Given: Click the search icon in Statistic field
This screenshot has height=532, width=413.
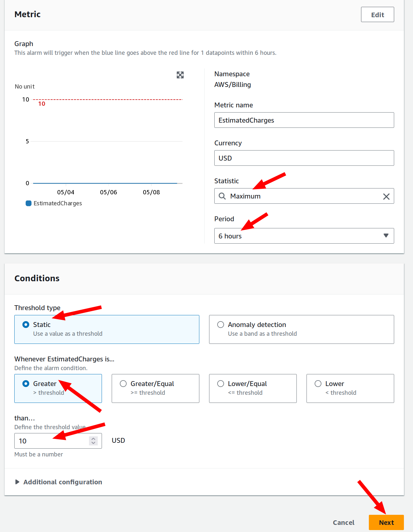Looking at the screenshot, I should (x=222, y=196).
